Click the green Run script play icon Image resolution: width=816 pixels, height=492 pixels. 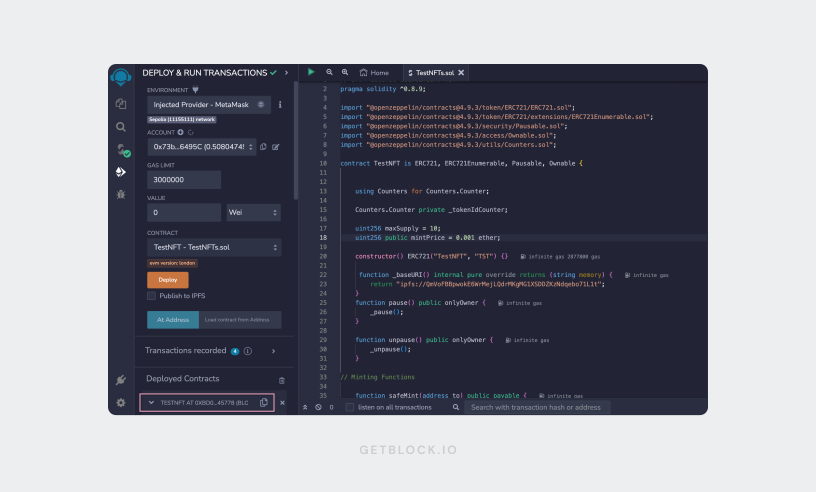click(x=311, y=72)
